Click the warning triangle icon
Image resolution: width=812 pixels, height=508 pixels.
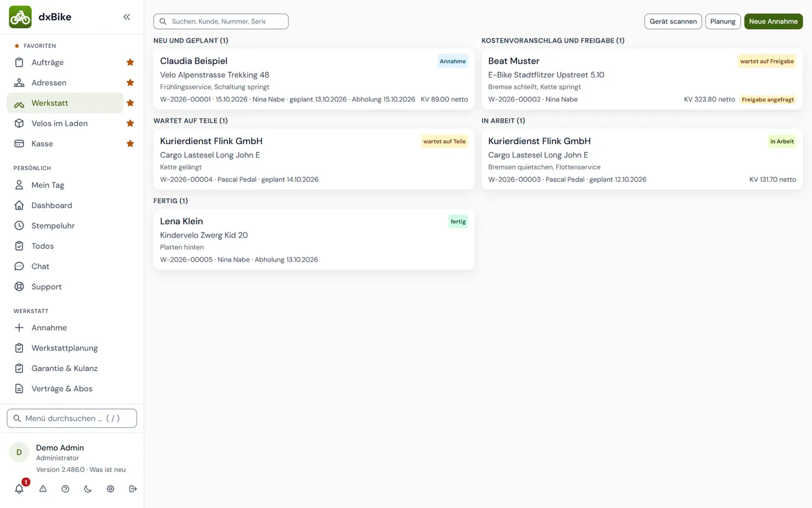coord(43,489)
